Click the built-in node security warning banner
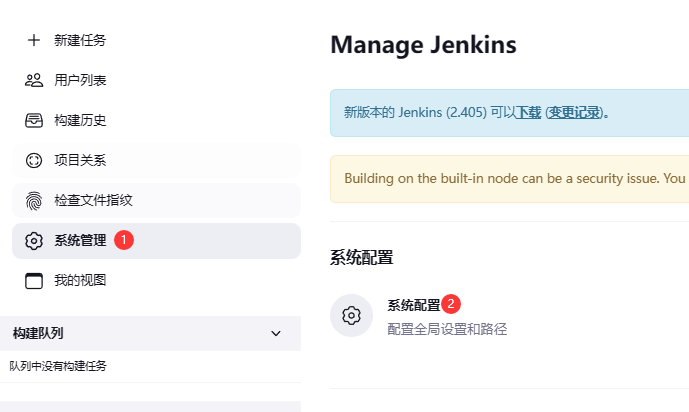This screenshot has height=412, width=689. (x=510, y=179)
